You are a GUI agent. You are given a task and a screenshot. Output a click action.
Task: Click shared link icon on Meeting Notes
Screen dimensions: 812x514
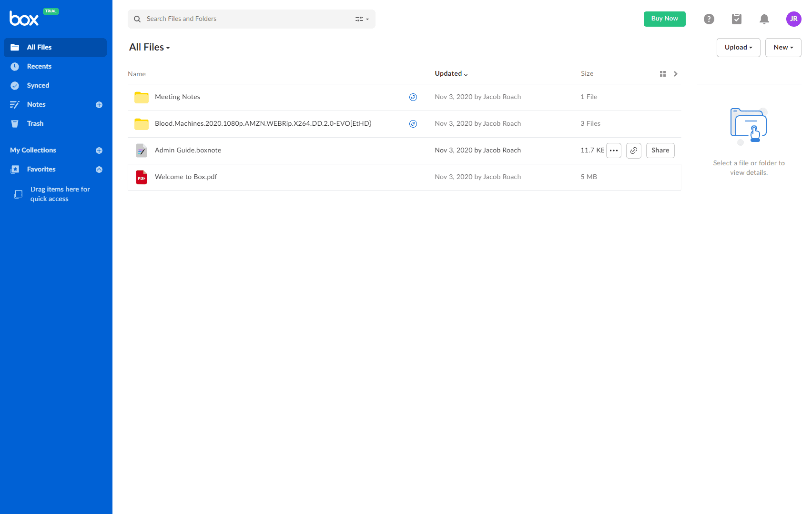pos(413,97)
